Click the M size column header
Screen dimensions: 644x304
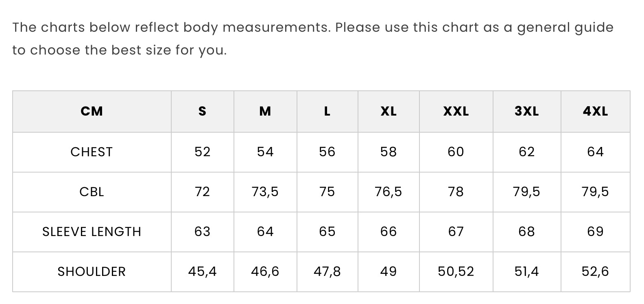pyautogui.click(x=265, y=111)
